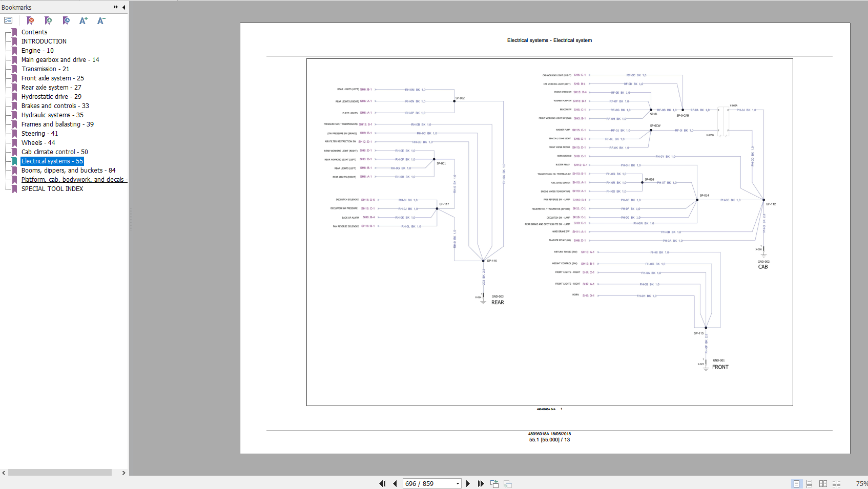Go to the next page
This screenshot has width=868, height=489.
coord(468,483)
